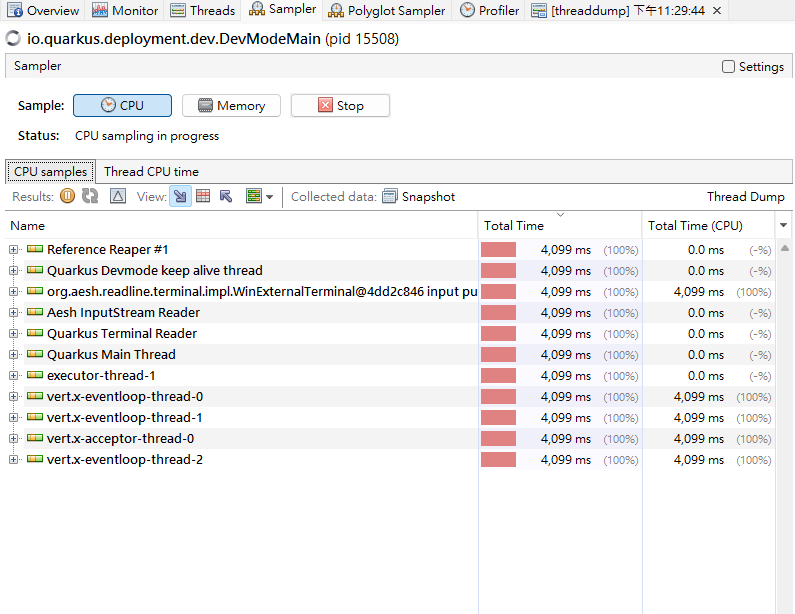Expand vert.x-acceptor-thread-0 node
795x614 pixels.
pyautogui.click(x=13, y=439)
